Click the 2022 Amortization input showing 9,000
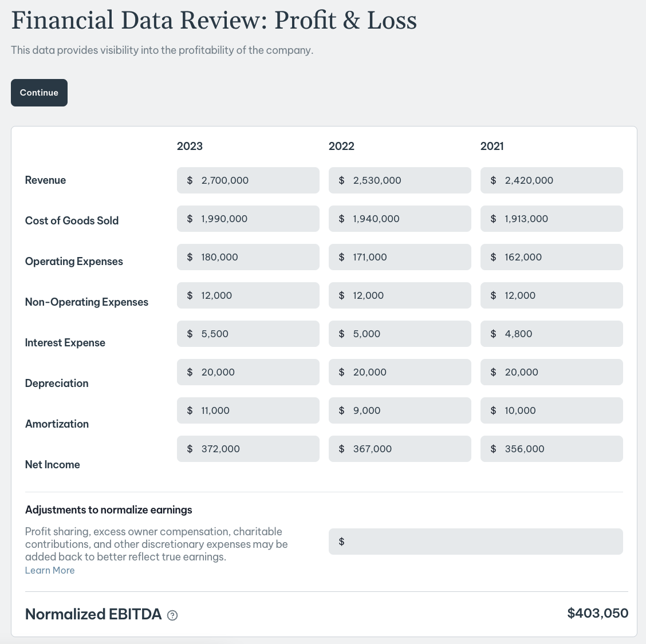This screenshot has height=644, width=646. [x=400, y=410]
